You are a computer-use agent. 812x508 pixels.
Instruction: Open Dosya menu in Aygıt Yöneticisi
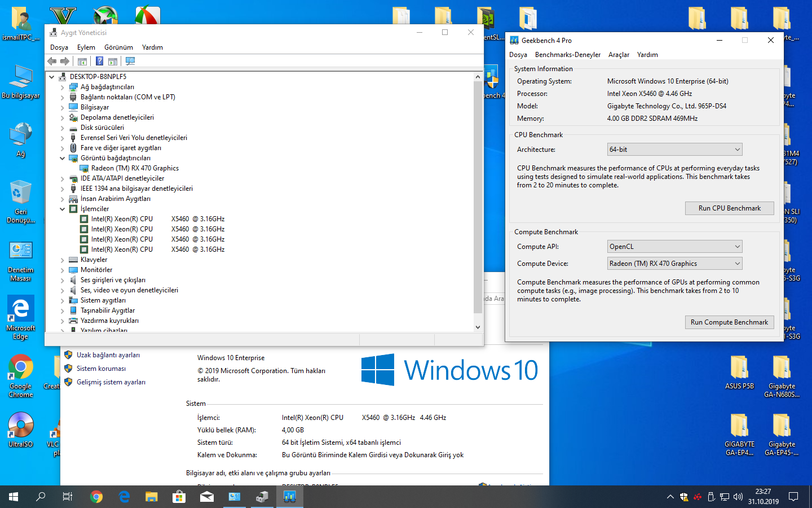point(59,47)
